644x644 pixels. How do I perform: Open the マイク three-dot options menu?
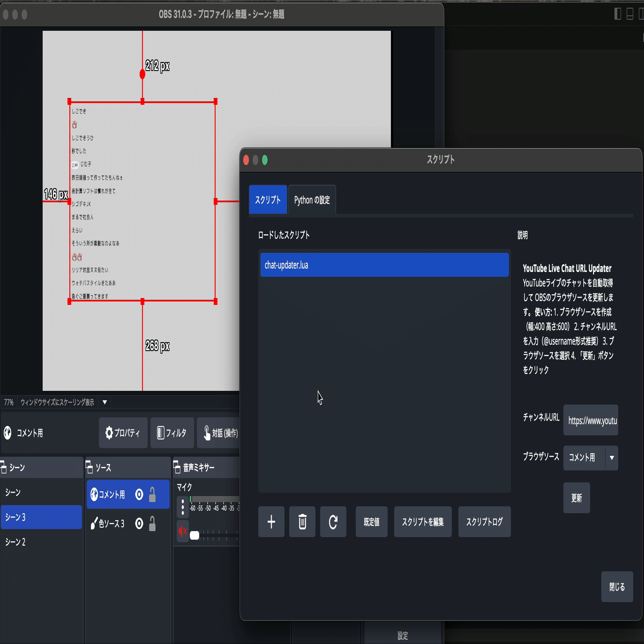[x=183, y=507]
